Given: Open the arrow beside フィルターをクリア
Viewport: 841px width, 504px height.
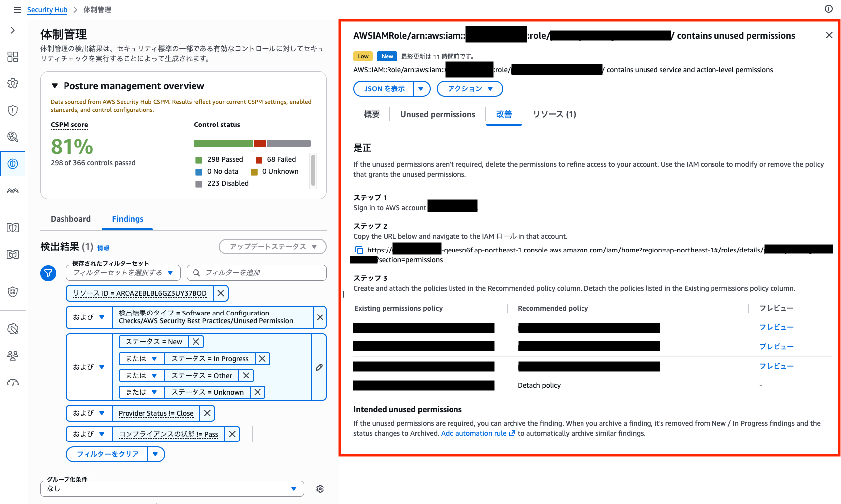Looking at the screenshot, I should coord(156,454).
